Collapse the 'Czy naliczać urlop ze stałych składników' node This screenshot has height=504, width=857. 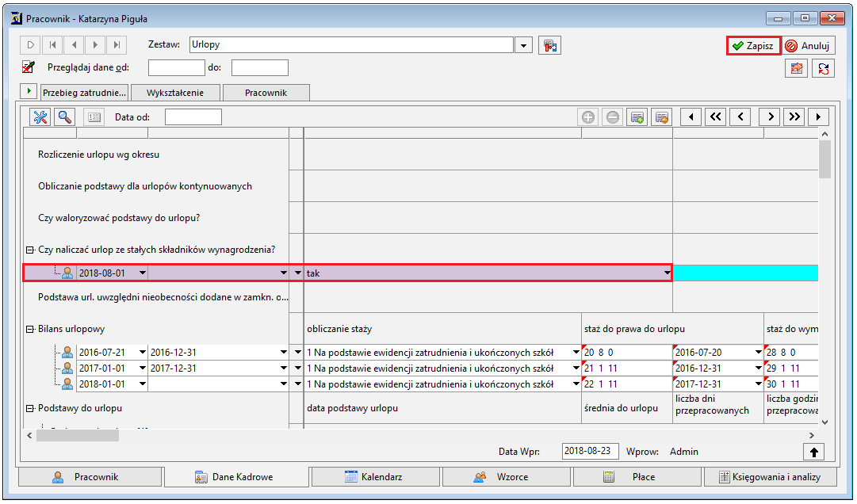(x=29, y=250)
